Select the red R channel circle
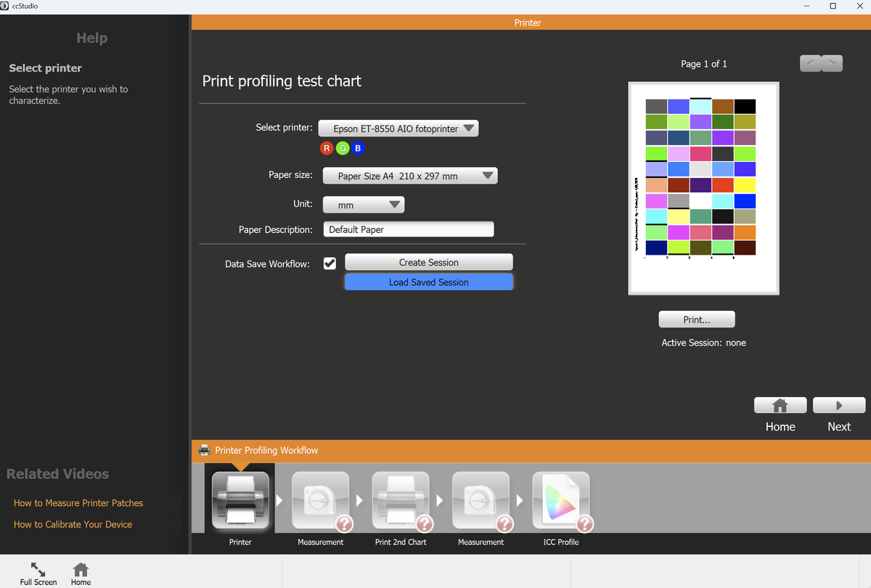This screenshot has height=588, width=871. point(327,149)
